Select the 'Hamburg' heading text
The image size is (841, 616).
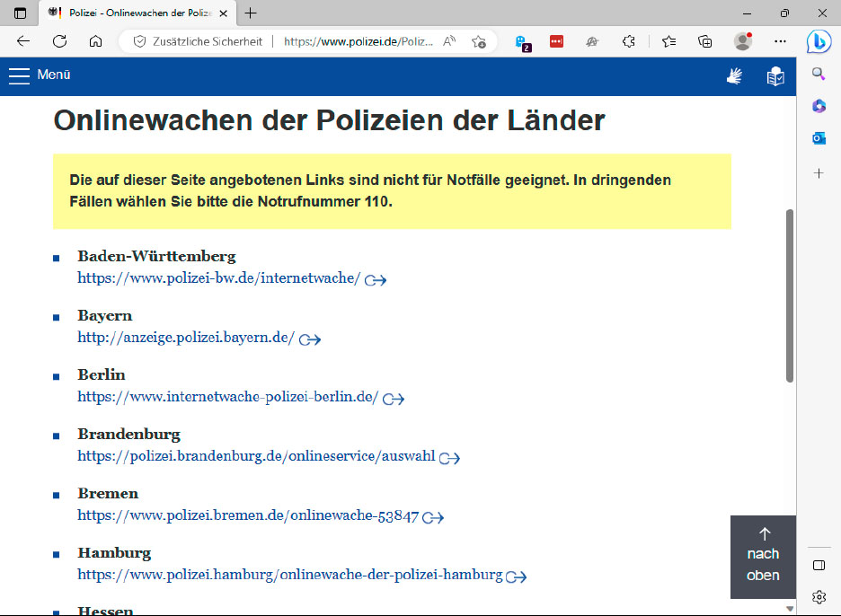pyautogui.click(x=114, y=553)
